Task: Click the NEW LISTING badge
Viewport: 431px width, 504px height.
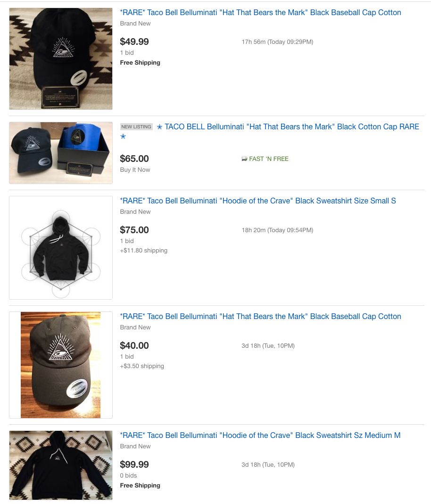Action: tap(136, 127)
